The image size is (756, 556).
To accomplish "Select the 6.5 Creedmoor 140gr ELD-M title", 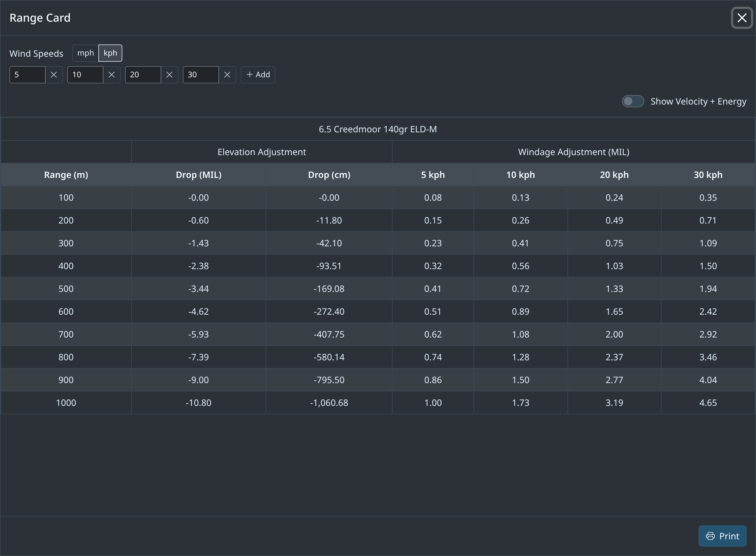I will click(378, 129).
